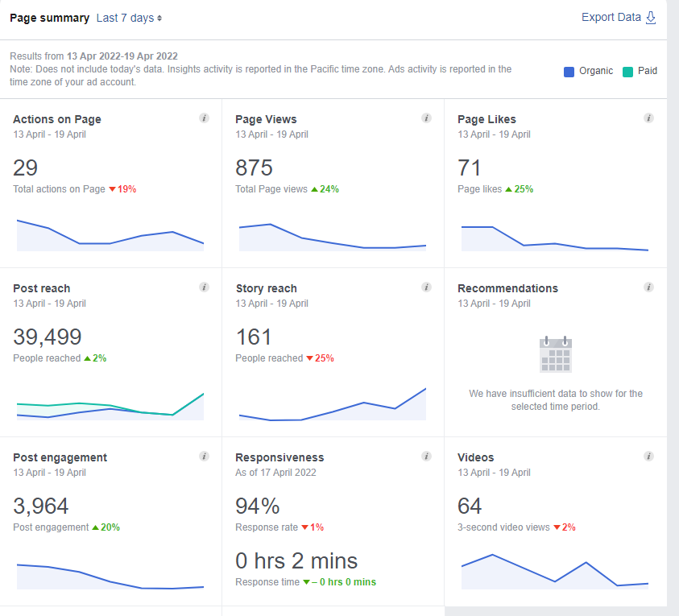Click the 64 video views value
Viewport: 679px width, 616px height.
pos(470,506)
